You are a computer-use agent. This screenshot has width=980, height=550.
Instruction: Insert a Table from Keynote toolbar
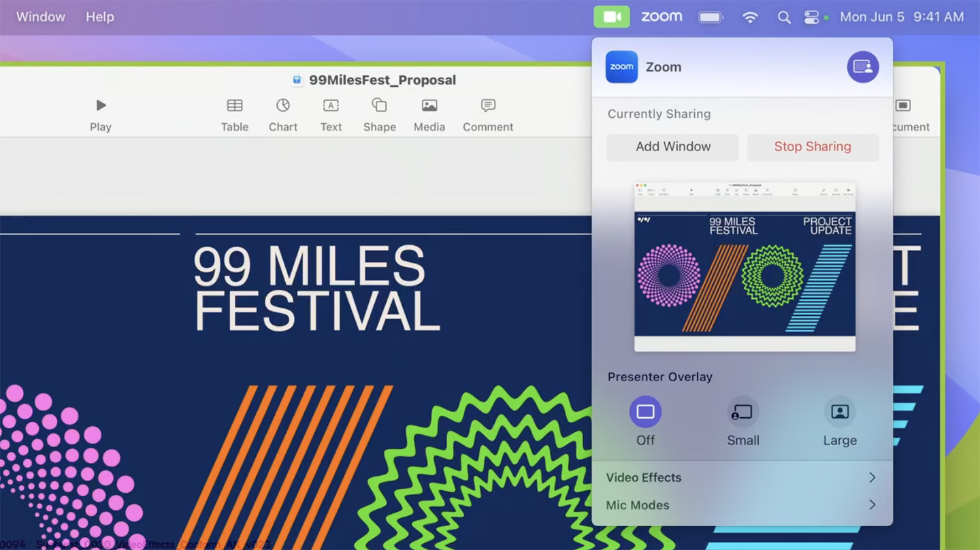235,115
